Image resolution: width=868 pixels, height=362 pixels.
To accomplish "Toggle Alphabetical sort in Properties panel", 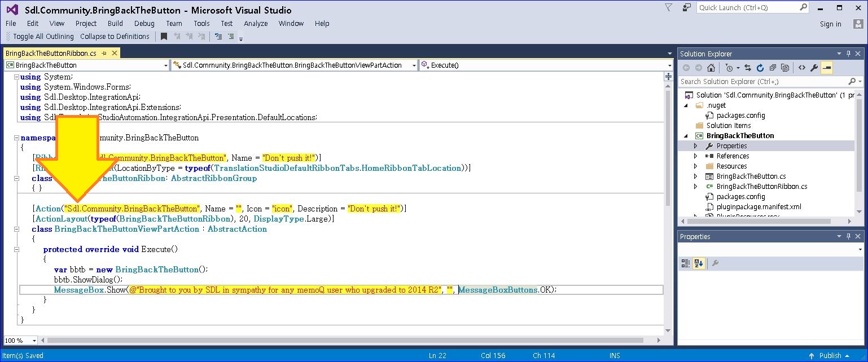I will (698, 263).
